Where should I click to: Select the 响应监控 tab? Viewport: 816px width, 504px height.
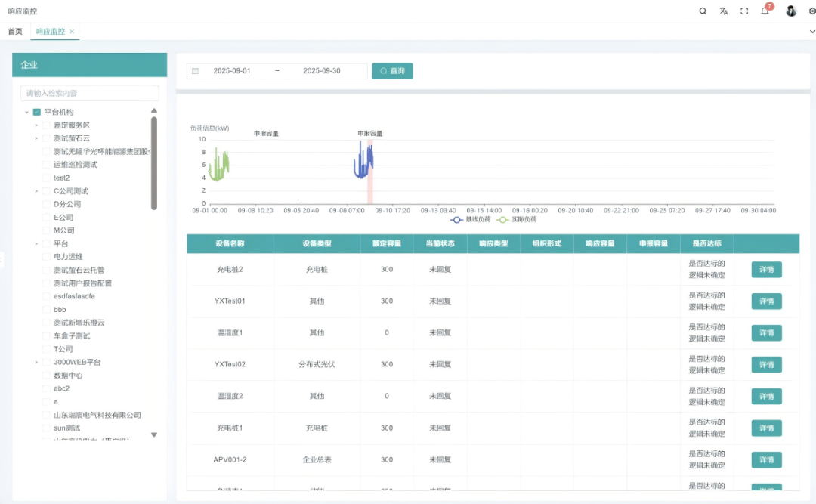coord(50,32)
